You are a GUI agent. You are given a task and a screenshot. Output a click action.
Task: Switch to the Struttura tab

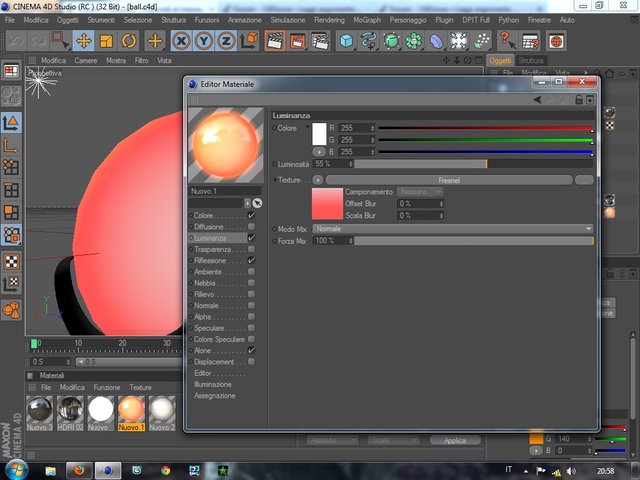(x=531, y=60)
